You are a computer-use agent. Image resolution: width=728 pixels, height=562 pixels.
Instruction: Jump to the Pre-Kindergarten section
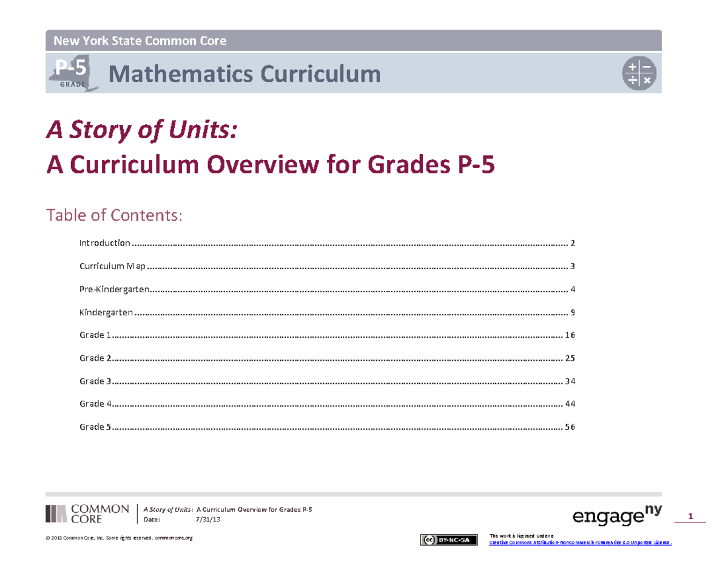pyautogui.click(x=114, y=289)
